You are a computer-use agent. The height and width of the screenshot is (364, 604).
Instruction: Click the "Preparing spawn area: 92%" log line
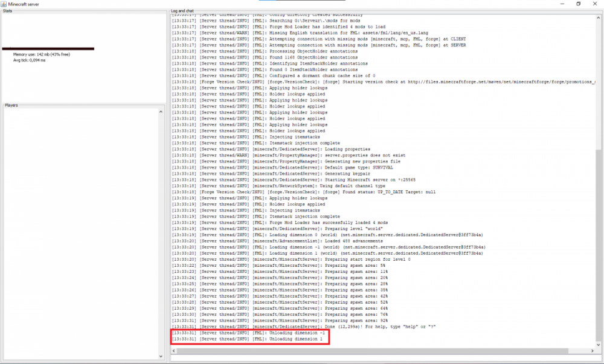pyautogui.click(x=280, y=321)
